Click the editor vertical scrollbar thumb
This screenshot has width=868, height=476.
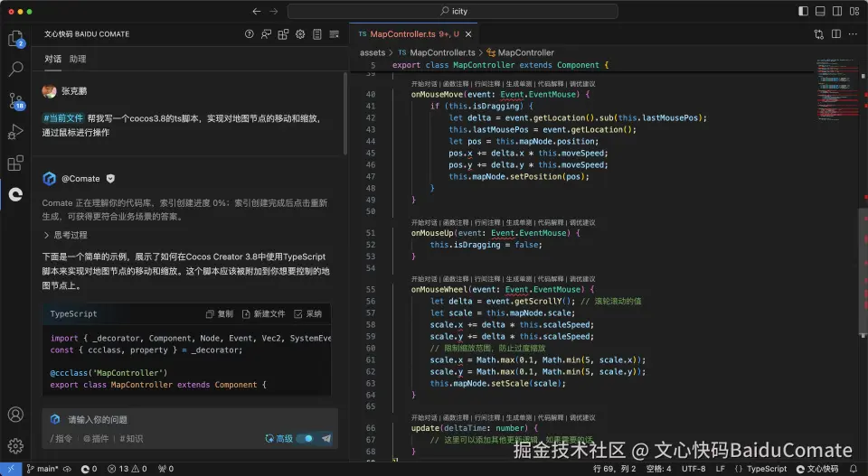863,271
